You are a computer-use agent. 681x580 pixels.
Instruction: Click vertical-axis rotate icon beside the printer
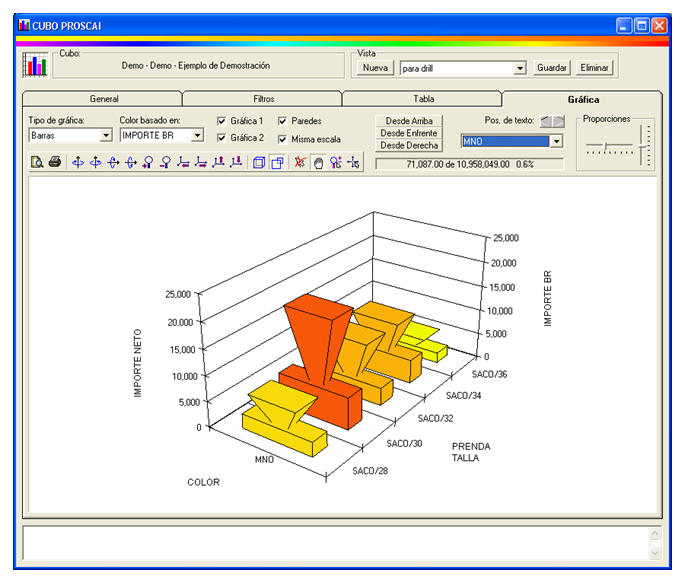(78, 162)
